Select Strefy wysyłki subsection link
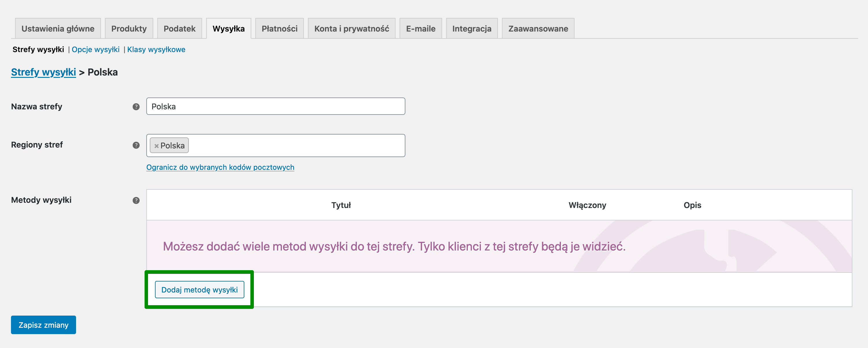This screenshot has height=348, width=868. [38, 49]
